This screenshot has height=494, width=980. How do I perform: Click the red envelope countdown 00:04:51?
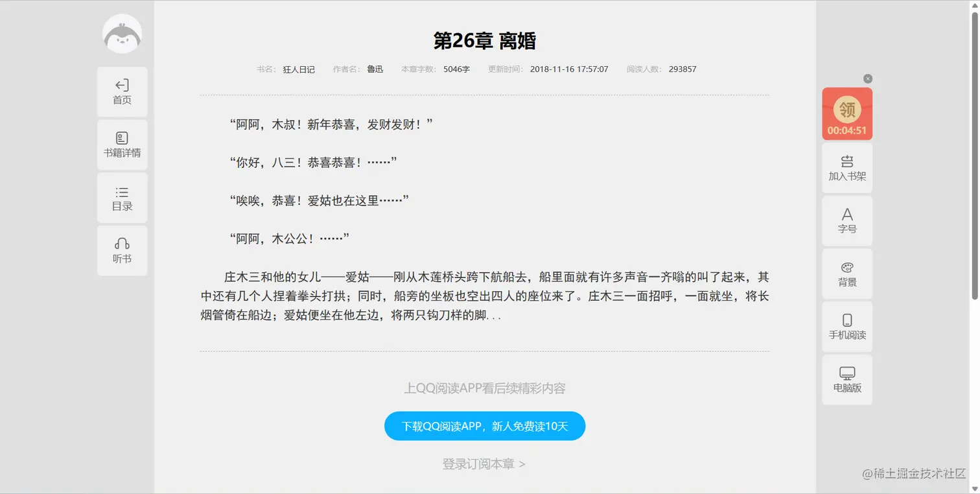(x=847, y=130)
